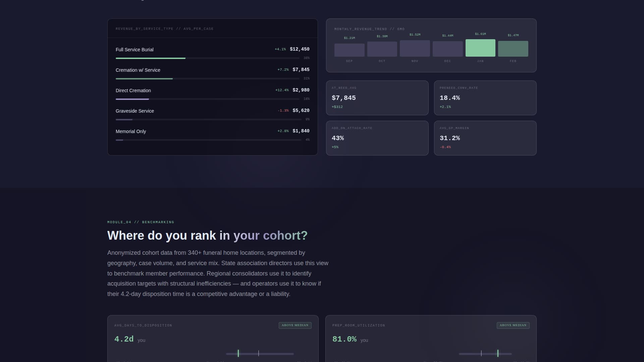This screenshot has height=362, width=644.
Task: Open the ADD_ON_ATTACH_RATE metric card
Action: click(x=377, y=138)
